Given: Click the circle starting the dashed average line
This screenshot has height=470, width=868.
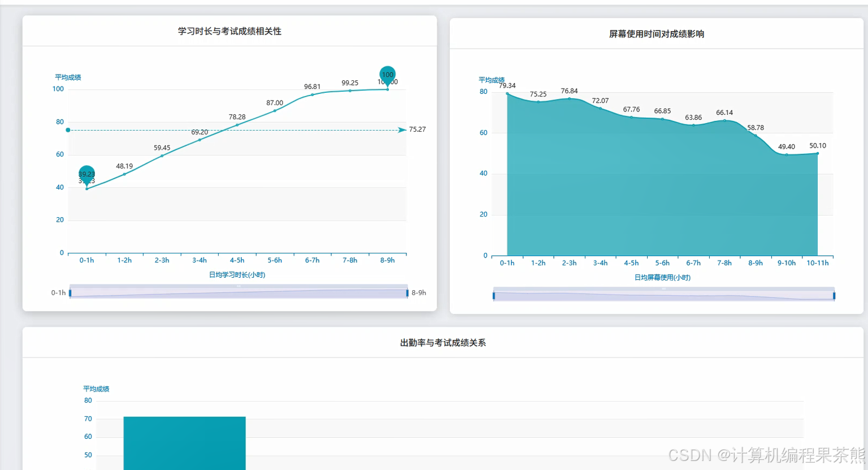Looking at the screenshot, I should point(68,130).
